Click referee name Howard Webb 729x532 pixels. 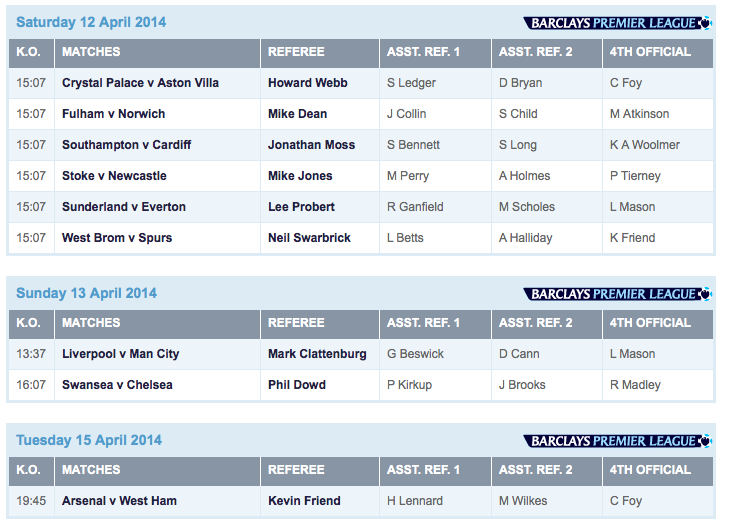coord(308,83)
